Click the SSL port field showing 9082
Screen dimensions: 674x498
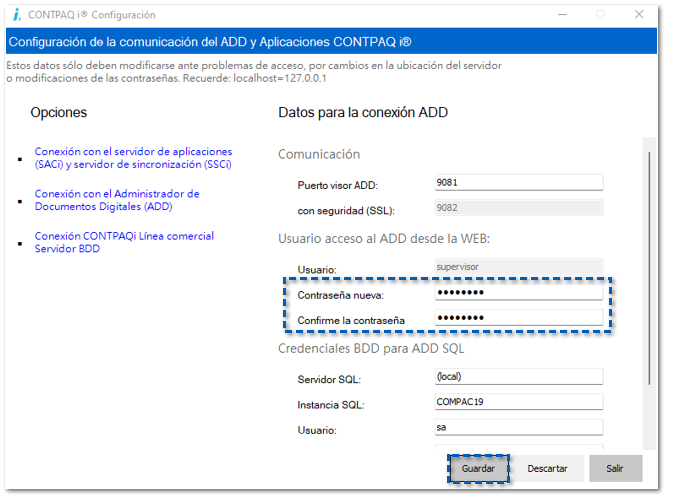[519, 208]
